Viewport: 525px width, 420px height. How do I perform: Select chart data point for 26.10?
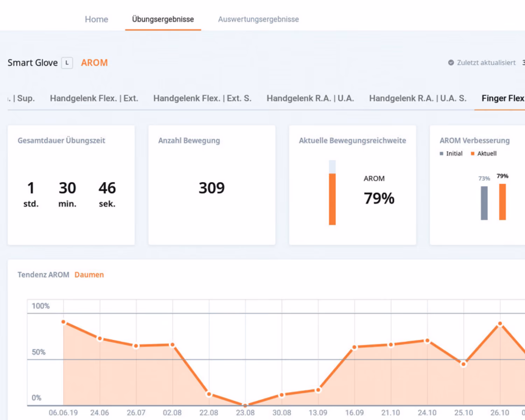500,324
